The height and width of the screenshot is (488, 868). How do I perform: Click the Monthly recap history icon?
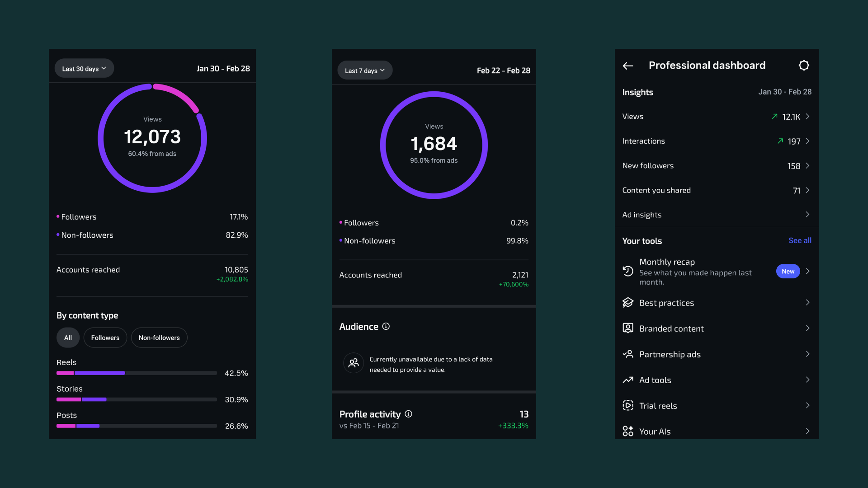pos(628,271)
